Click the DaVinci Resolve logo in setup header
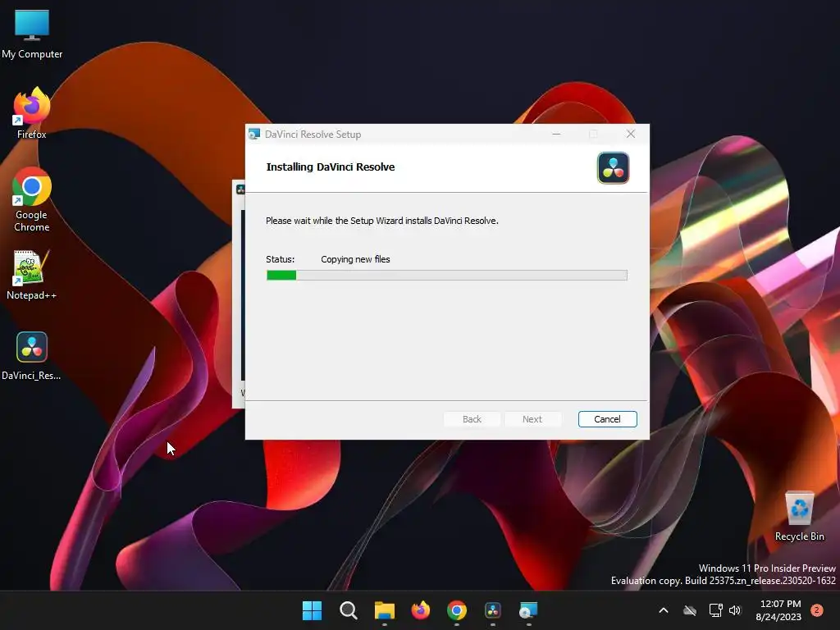Image resolution: width=840 pixels, height=630 pixels. point(614,168)
